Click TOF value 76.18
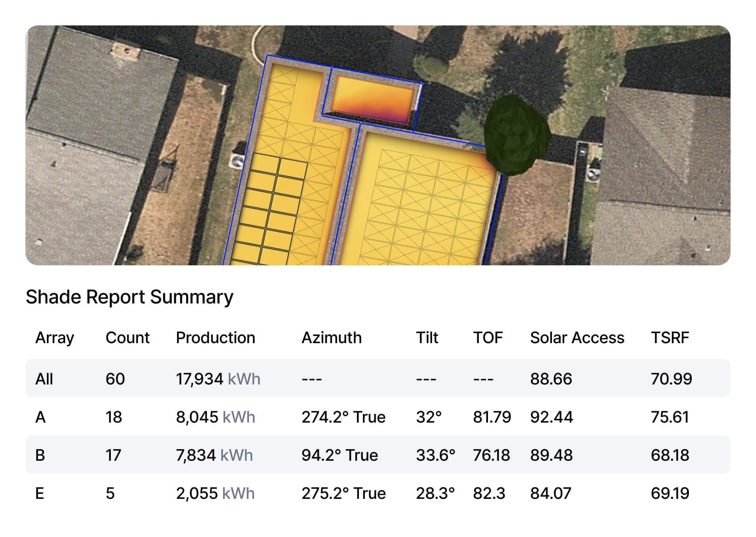This screenshot has width=756, height=537. coord(491,455)
